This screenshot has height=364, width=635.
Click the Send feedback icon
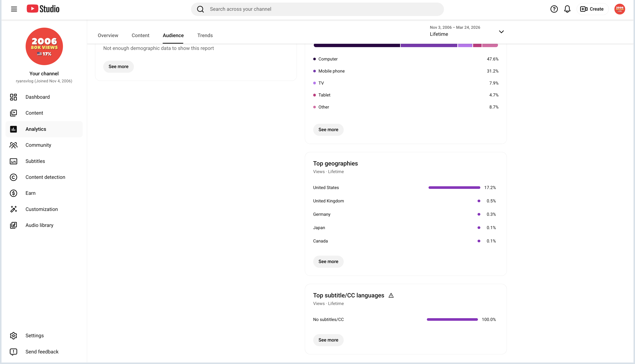(14, 352)
